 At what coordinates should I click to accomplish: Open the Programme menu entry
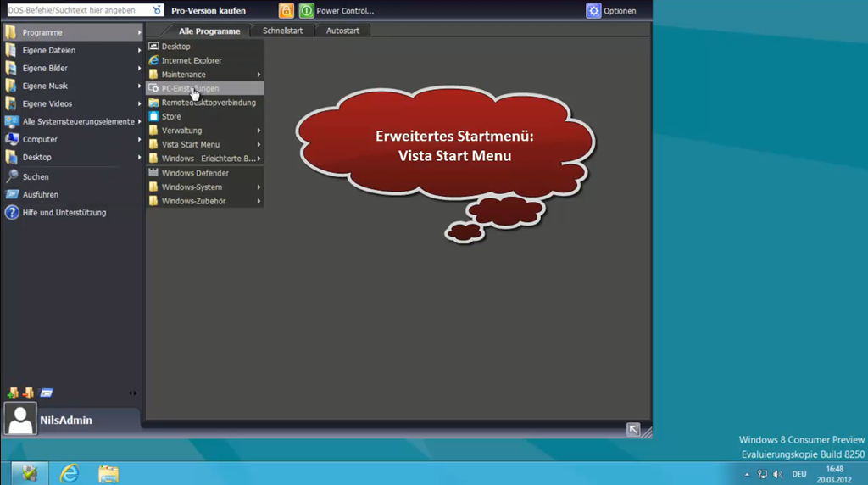click(x=72, y=32)
